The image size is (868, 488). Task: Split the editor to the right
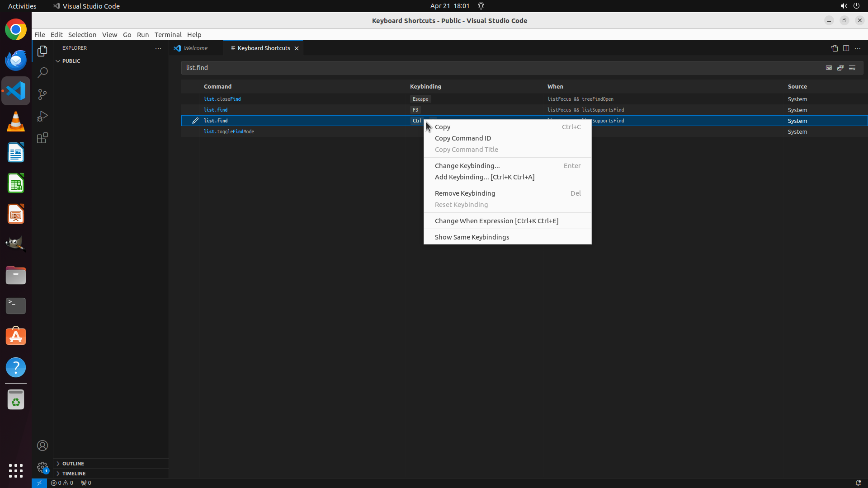(846, 48)
